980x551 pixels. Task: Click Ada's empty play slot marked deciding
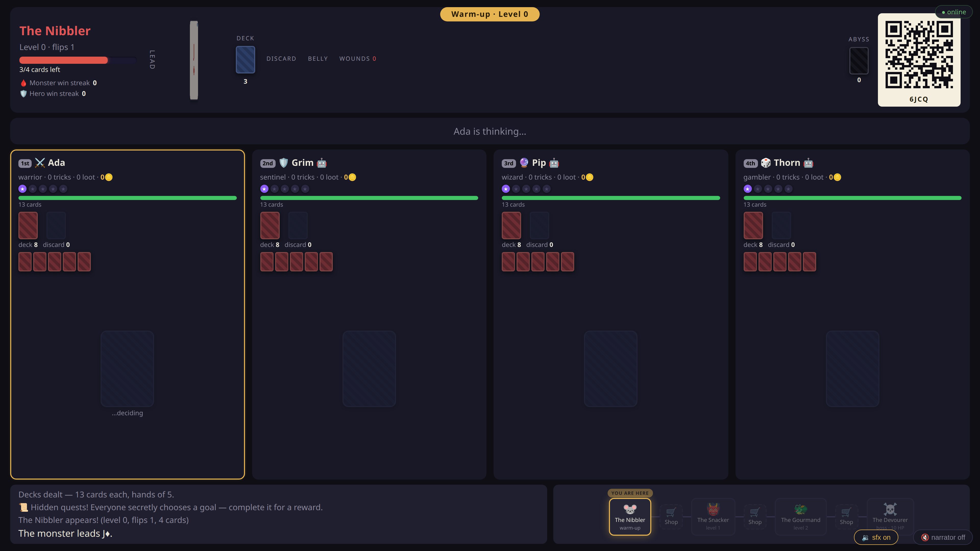[127, 368]
